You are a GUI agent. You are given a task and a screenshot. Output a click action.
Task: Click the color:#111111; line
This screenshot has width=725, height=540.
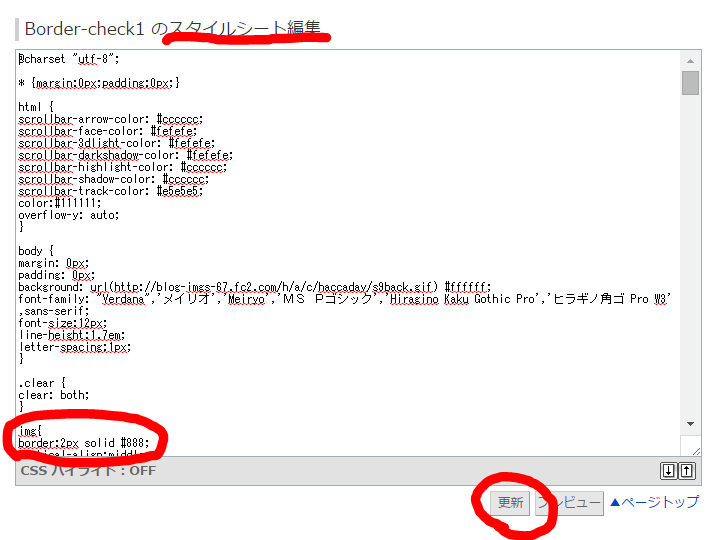pyautogui.click(x=60, y=203)
